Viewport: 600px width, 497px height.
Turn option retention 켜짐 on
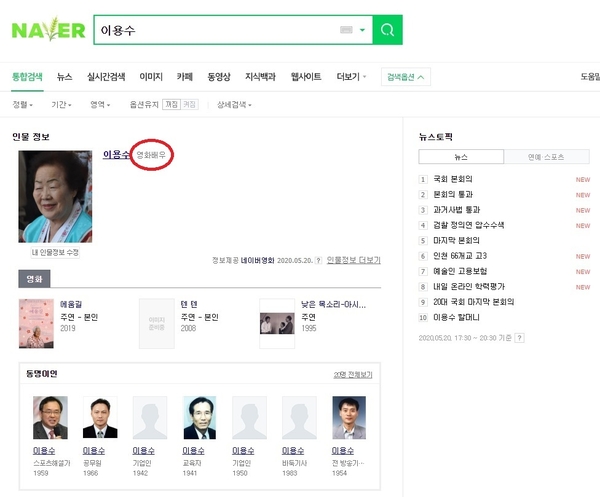[189, 104]
